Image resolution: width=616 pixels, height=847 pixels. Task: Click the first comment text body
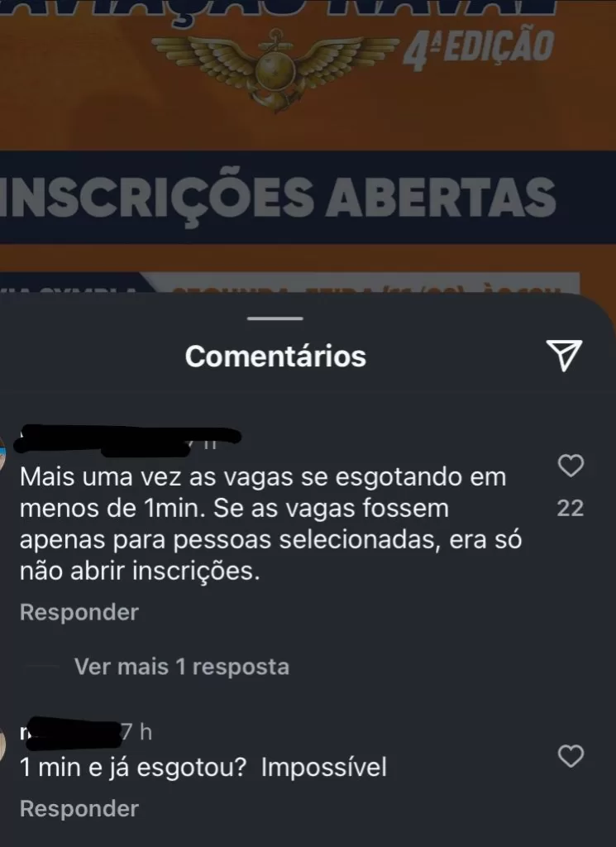[270, 524]
